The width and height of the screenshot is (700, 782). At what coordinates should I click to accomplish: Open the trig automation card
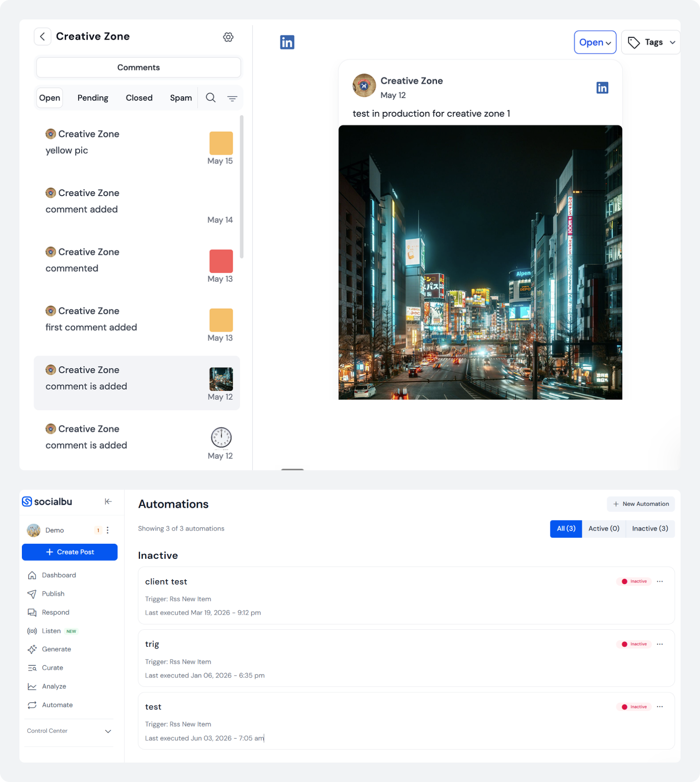coord(406,658)
